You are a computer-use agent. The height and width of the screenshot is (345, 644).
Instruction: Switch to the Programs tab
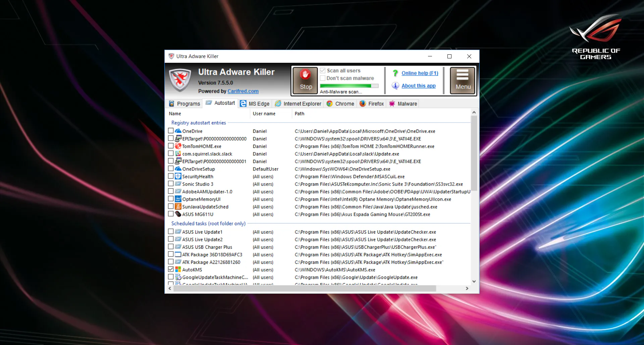[x=184, y=104]
